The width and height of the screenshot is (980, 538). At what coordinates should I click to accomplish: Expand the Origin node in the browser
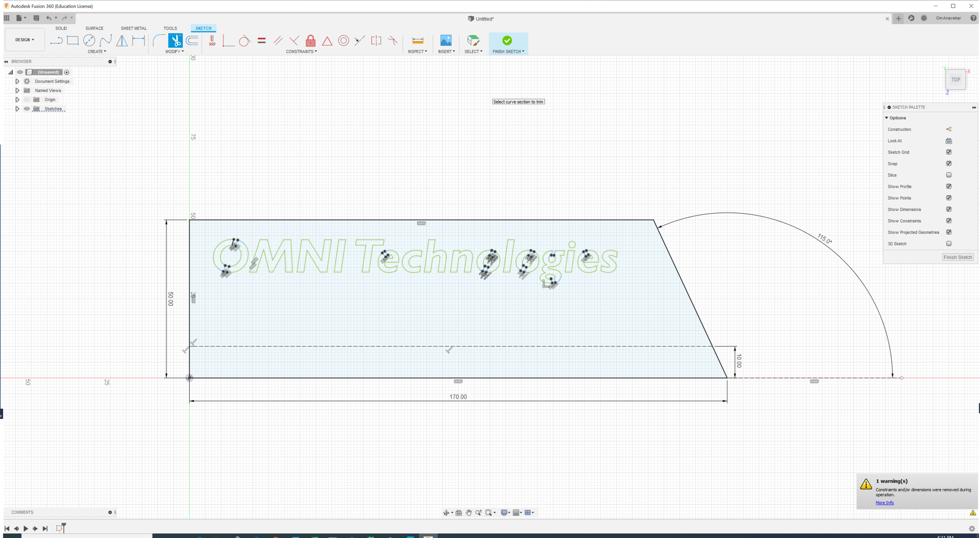pyautogui.click(x=17, y=99)
